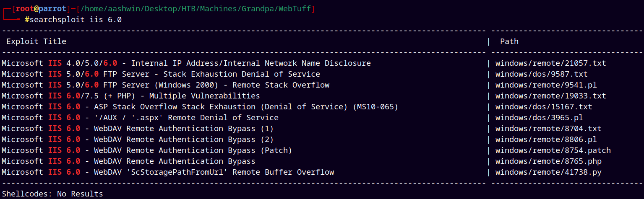Select path windows/dos/15167.txt
This screenshot has width=644, height=199.
point(544,107)
